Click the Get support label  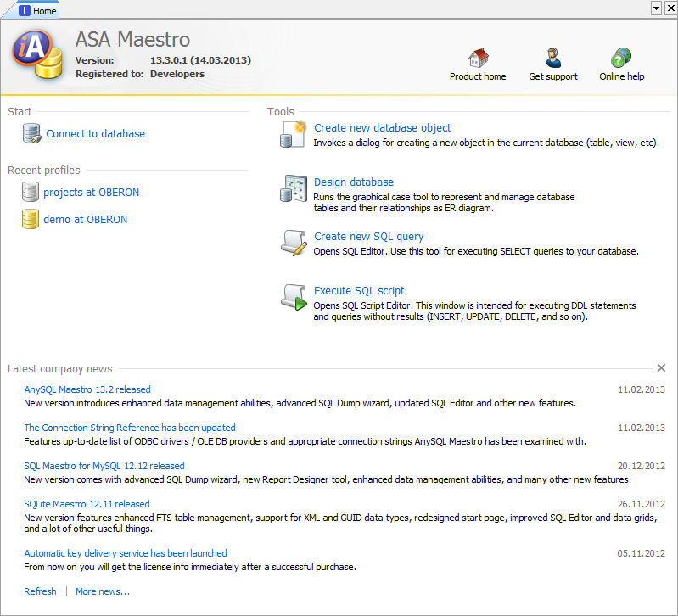pyautogui.click(x=553, y=76)
